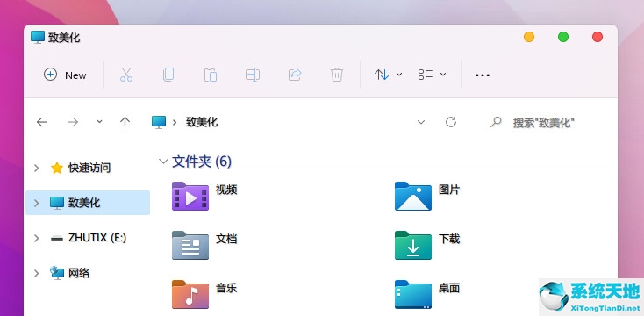The image size is (644, 316).
Task: Select the 桌面 folder icon
Action: click(x=413, y=294)
